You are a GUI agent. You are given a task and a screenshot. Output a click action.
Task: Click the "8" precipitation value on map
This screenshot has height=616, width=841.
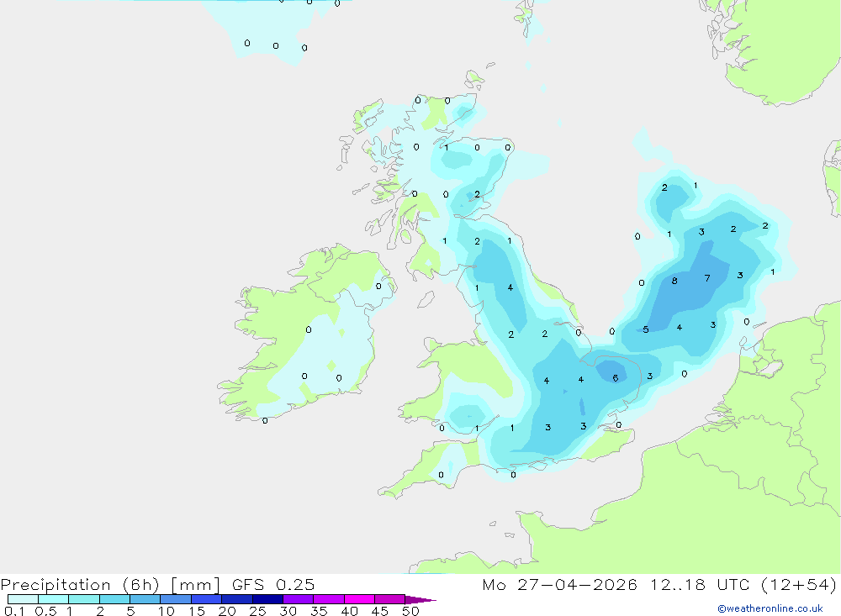(x=674, y=281)
